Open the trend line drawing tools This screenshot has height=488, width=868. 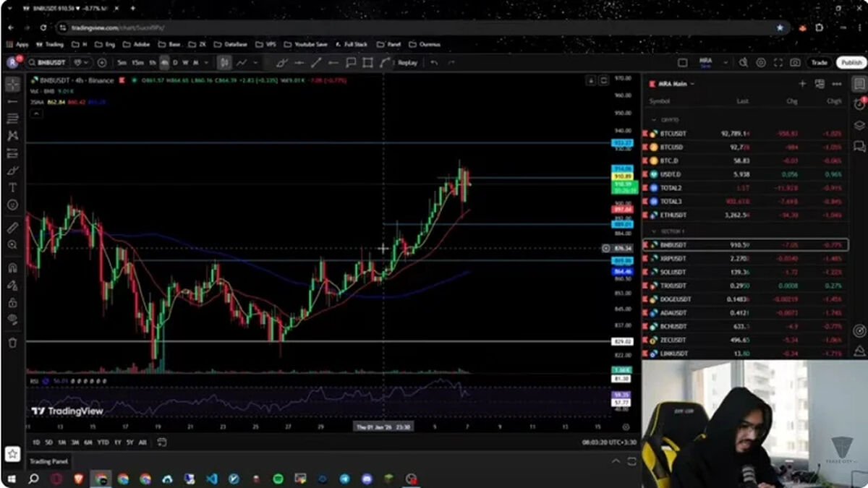(x=12, y=101)
